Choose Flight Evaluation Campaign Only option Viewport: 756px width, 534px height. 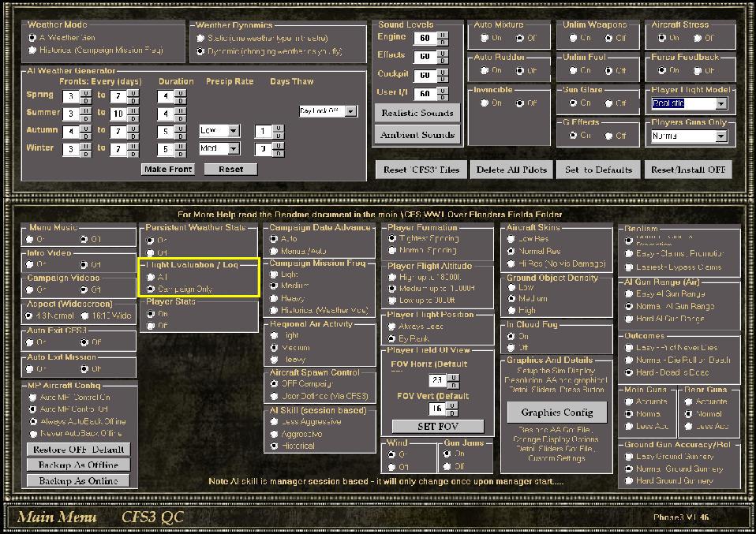tap(151, 289)
